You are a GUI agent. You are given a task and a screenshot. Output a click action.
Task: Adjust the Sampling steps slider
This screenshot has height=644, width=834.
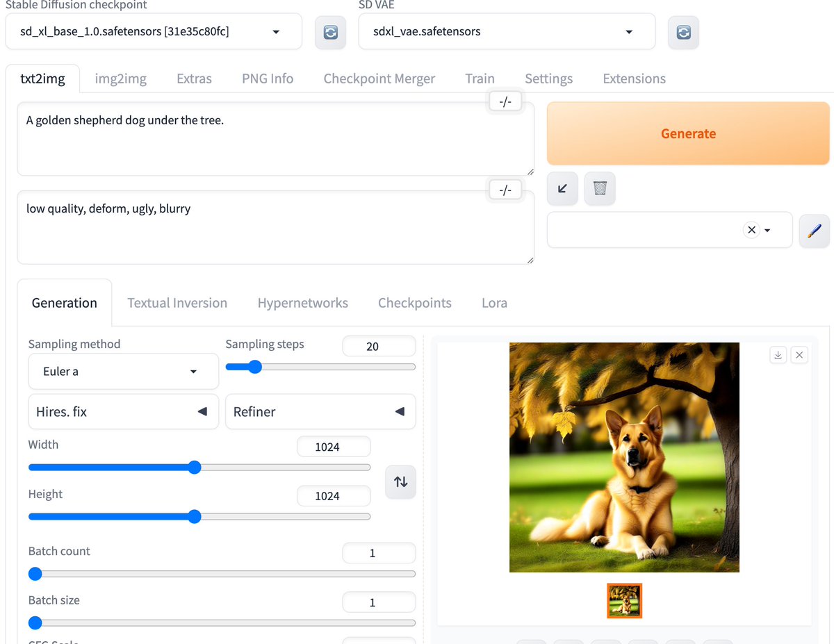pyautogui.click(x=320, y=367)
